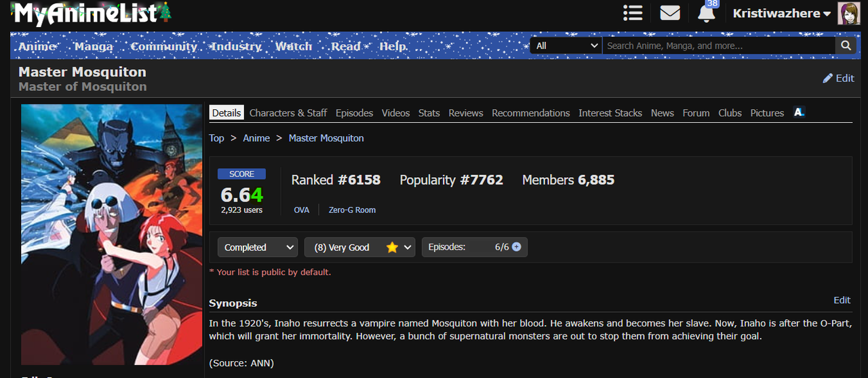Click the OVA type link

[302, 210]
